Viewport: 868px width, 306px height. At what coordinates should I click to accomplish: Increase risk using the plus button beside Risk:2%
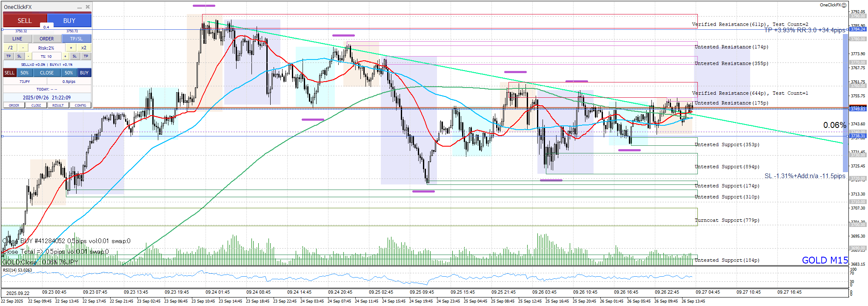(71, 48)
